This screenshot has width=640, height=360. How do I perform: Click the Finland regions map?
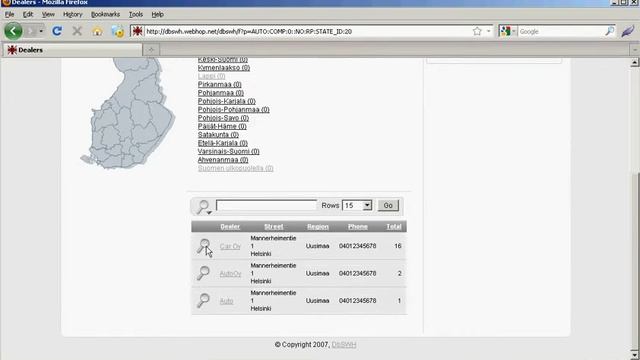click(x=128, y=113)
